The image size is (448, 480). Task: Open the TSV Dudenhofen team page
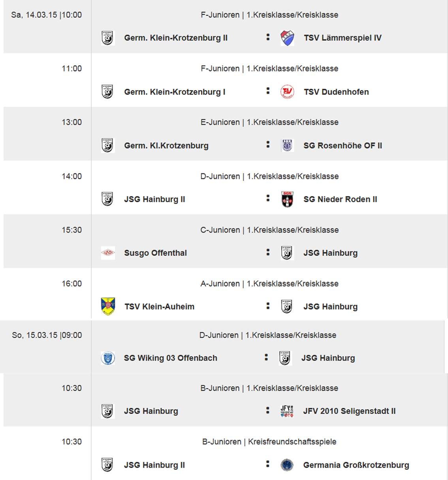click(x=336, y=92)
